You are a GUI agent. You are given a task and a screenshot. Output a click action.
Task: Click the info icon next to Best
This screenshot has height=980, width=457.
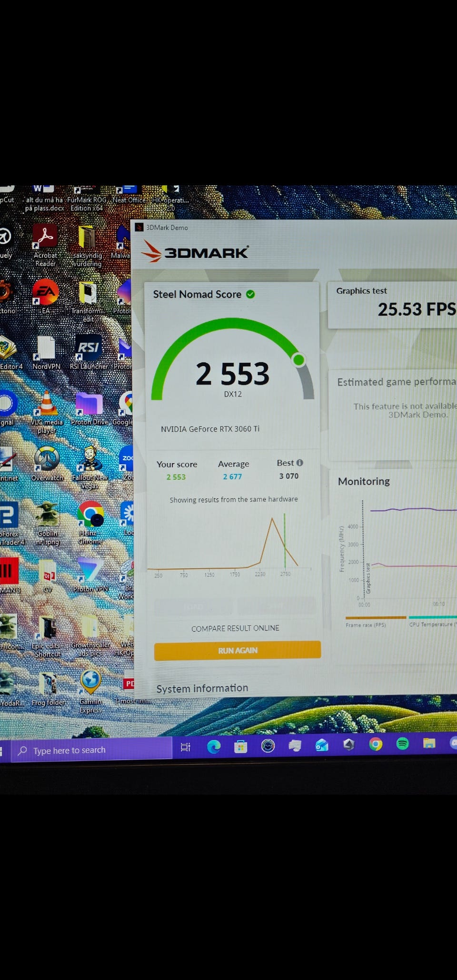coord(300,463)
